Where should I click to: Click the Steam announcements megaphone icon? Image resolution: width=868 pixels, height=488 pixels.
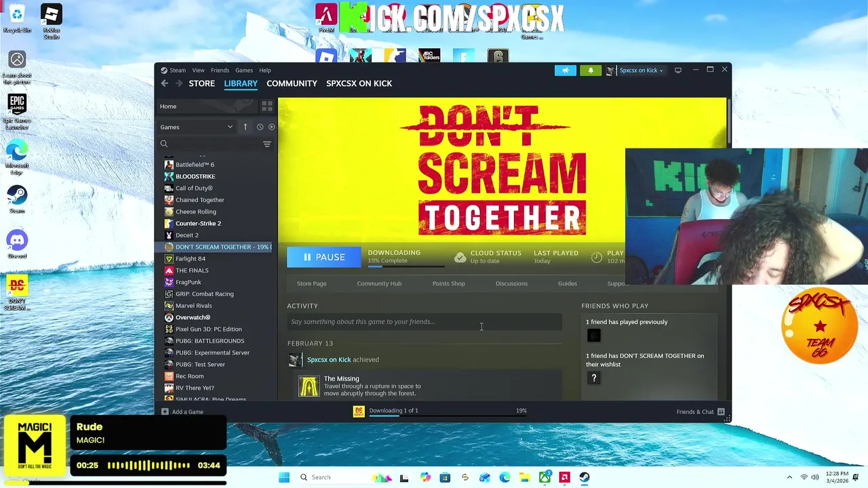pyautogui.click(x=565, y=70)
